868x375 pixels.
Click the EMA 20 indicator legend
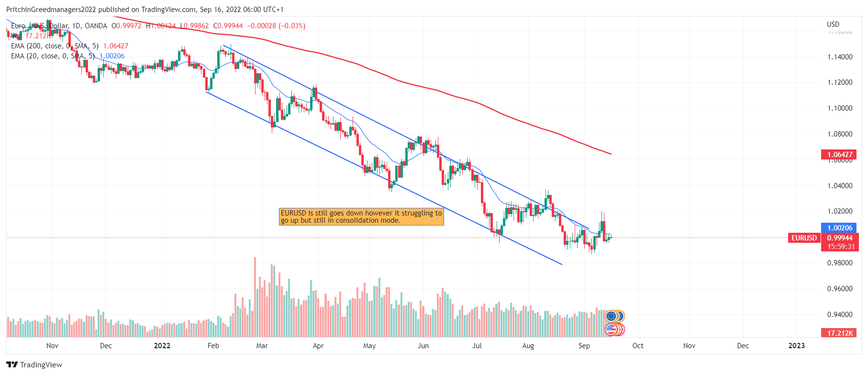pyautogui.click(x=67, y=56)
